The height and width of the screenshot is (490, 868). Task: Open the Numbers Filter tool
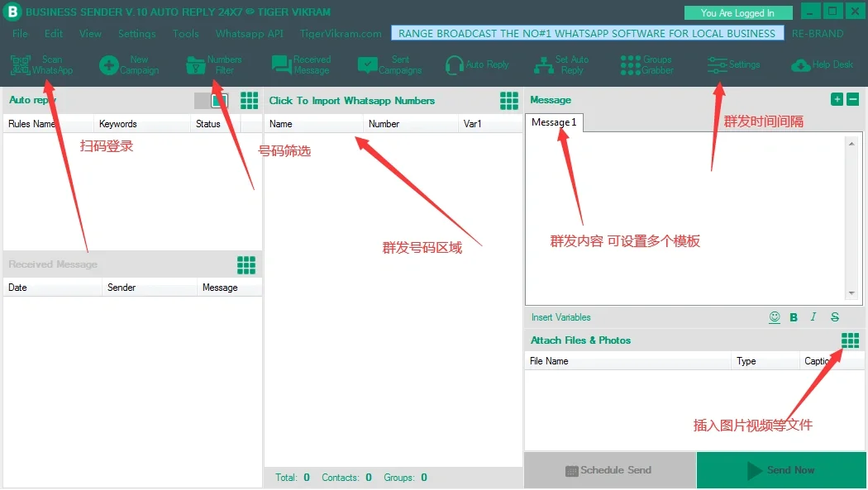coord(213,64)
